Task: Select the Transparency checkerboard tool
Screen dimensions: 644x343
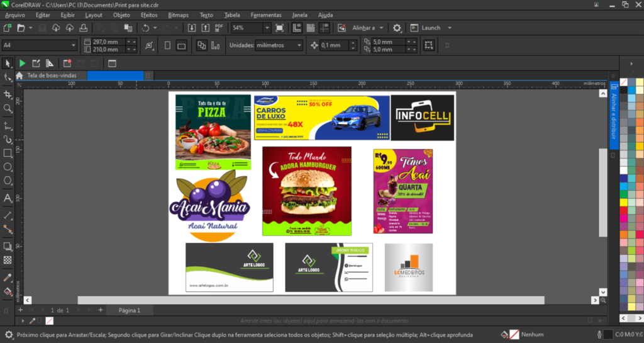Action: tap(8, 259)
